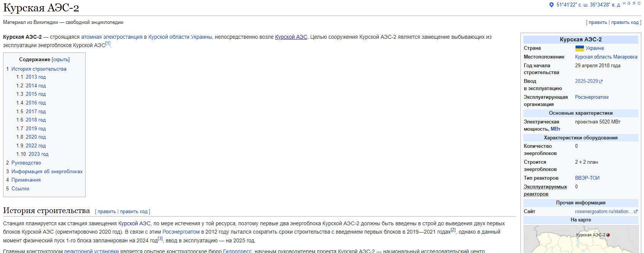Go to 1.5 2017 год section
The width and height of the screenshot is (644, 253).
tap(36, 112)
